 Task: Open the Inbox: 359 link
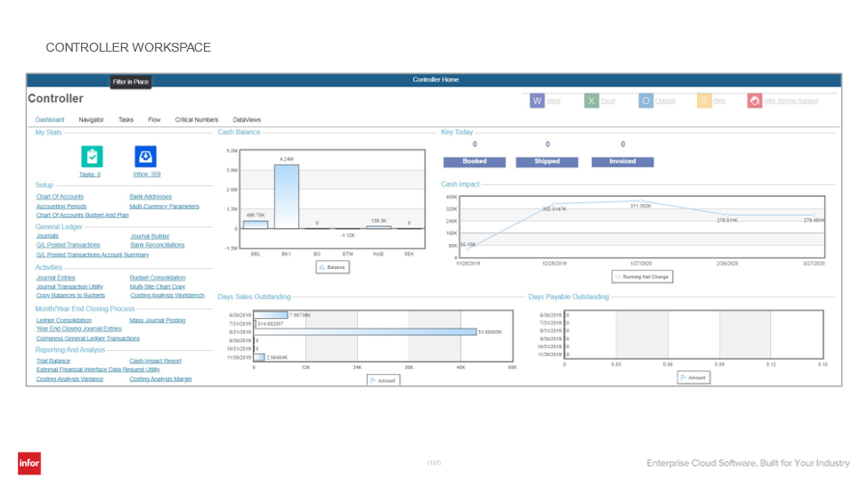147,175
